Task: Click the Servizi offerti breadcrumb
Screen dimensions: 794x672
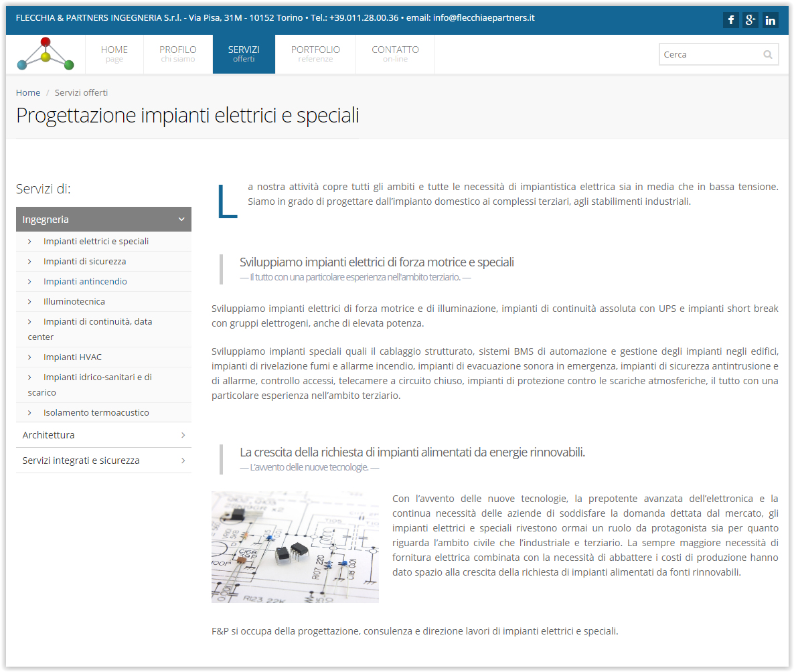Action: tap(81, 92)
